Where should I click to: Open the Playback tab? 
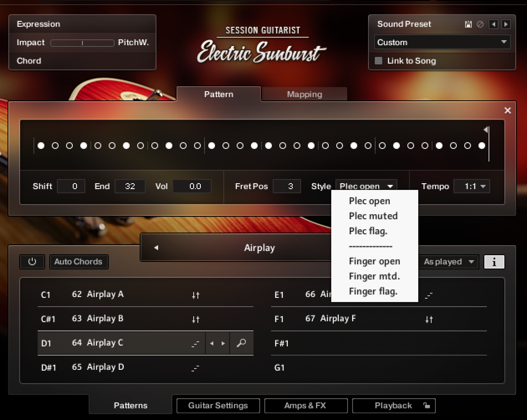point(393,405)
